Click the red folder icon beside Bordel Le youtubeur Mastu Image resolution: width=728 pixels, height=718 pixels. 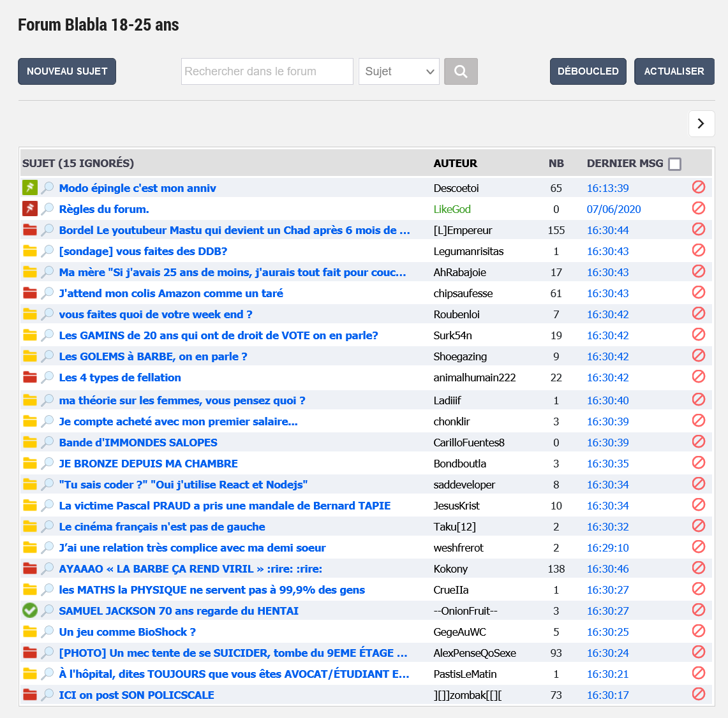[x=30, y=230]
